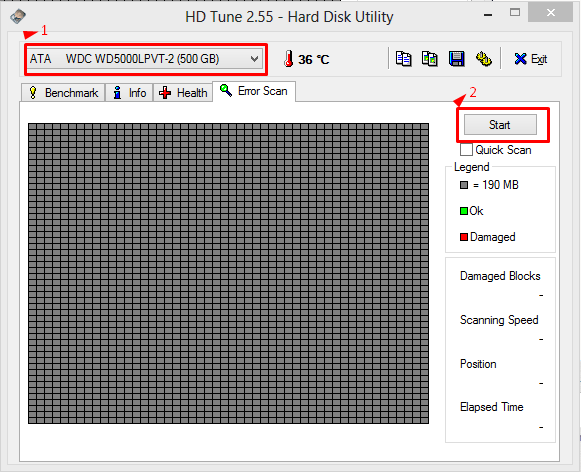Start the error scan
Screen dimensions: 581x472
(500, 124)
